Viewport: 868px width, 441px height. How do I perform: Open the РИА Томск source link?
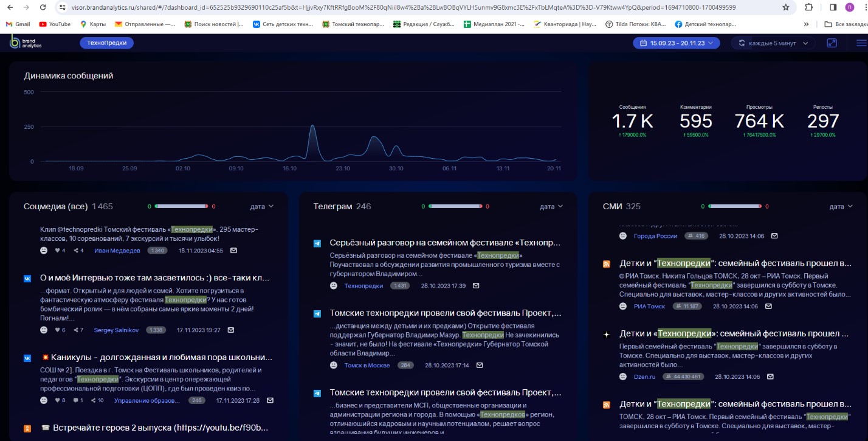(649, 306)
